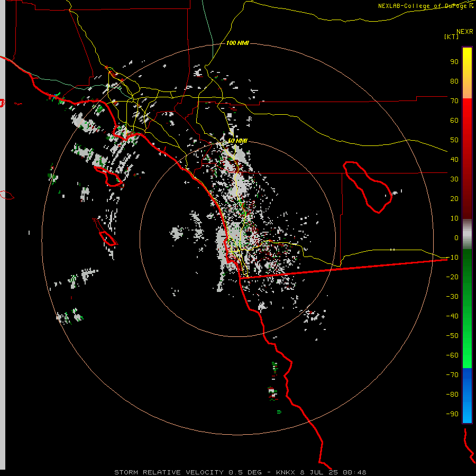Pick the bright green segment near -60
476x476 pixels.
467,358
